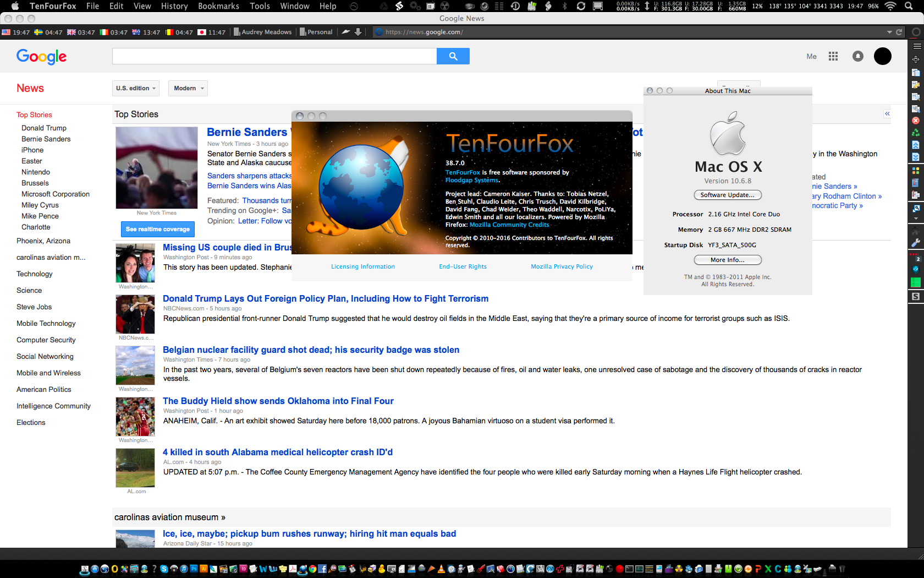Click the site identity globe in URL bar
The image size is (924, 578).
pos(378,32)
